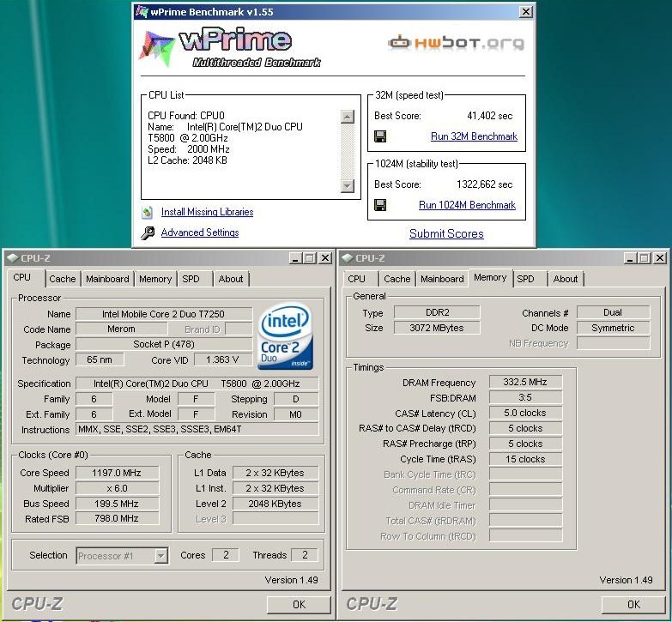Run the 1024M Benchmark

[467, 205]
